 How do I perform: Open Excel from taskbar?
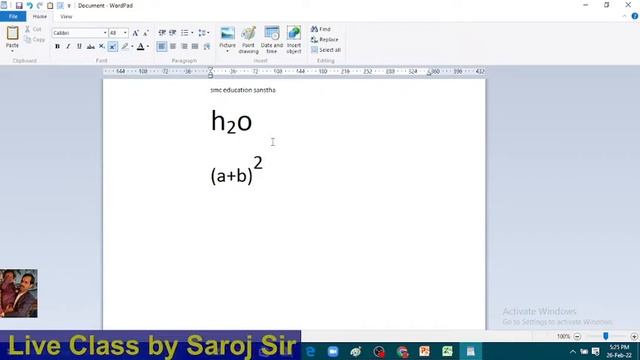(x=447, y=351)
